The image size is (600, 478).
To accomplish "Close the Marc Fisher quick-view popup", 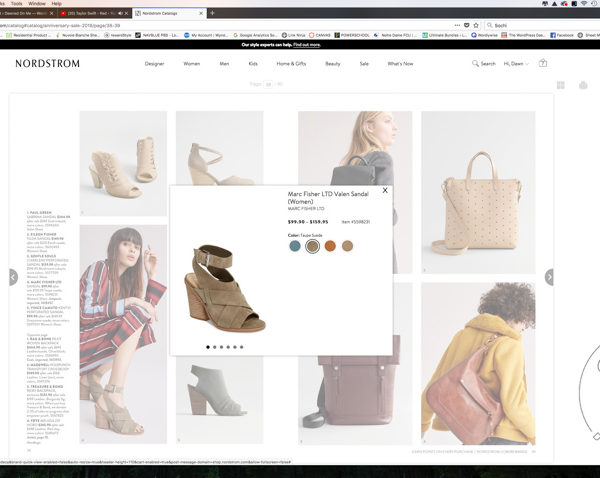I will 385,190.
